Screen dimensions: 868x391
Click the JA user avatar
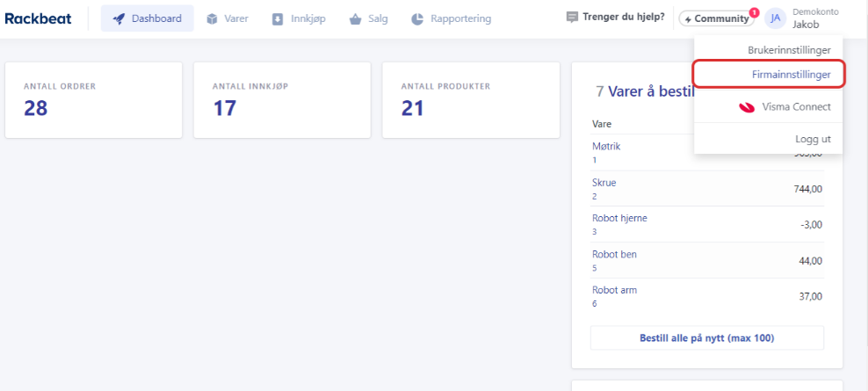tap(775, 18)
